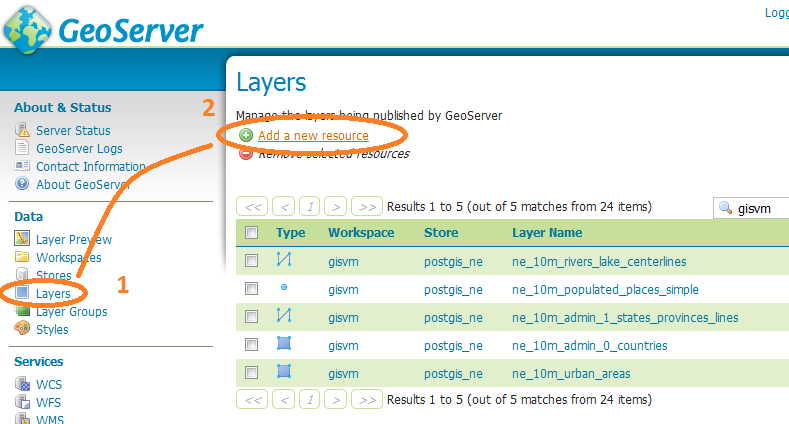The width and height of the screenshot is (789, 424).
Task: Check the ne_10m_urban_areas row checkbox
Action: (x=251, y=373)
